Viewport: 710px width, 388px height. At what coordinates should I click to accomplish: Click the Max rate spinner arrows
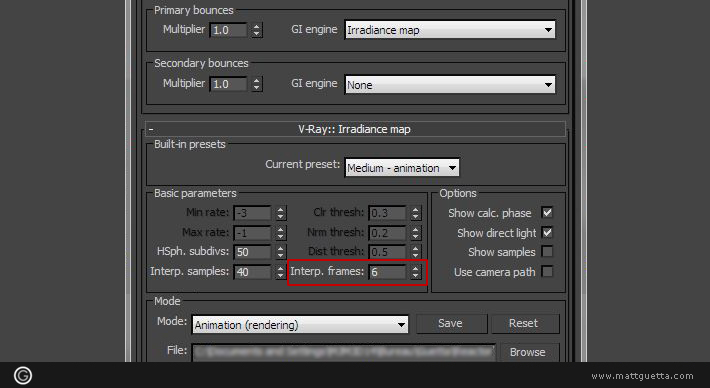click(281, 233)
